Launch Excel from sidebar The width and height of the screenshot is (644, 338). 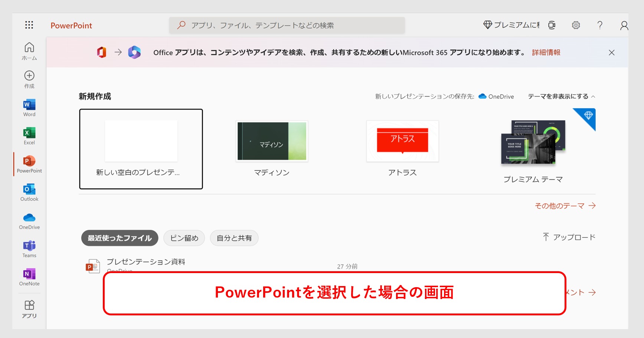[29, 136]
